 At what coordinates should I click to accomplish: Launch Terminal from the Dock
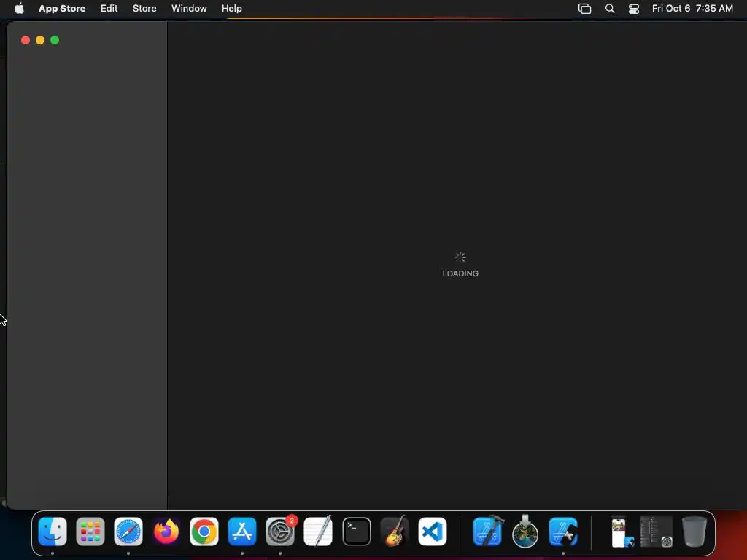(356, 531)
